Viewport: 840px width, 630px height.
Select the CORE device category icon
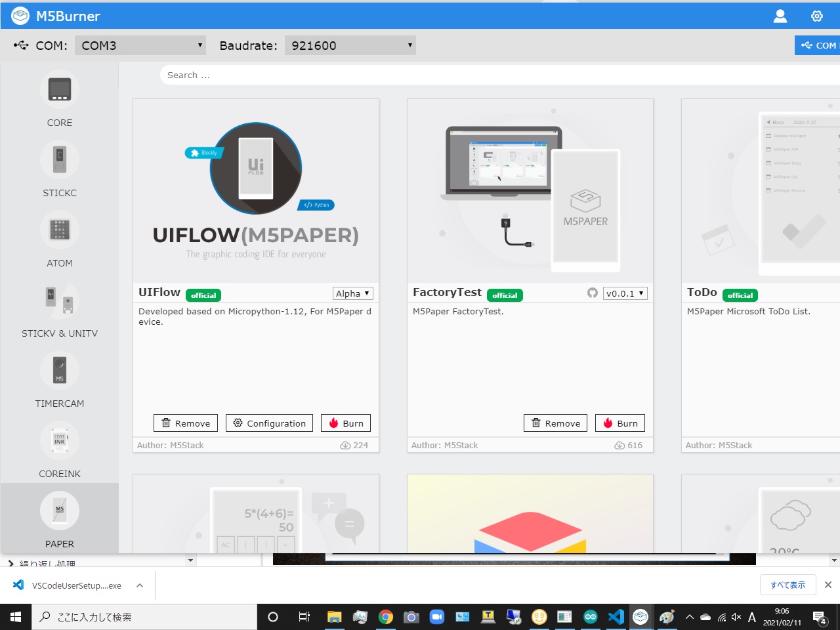pyautogui.click(x=60, y=89)
